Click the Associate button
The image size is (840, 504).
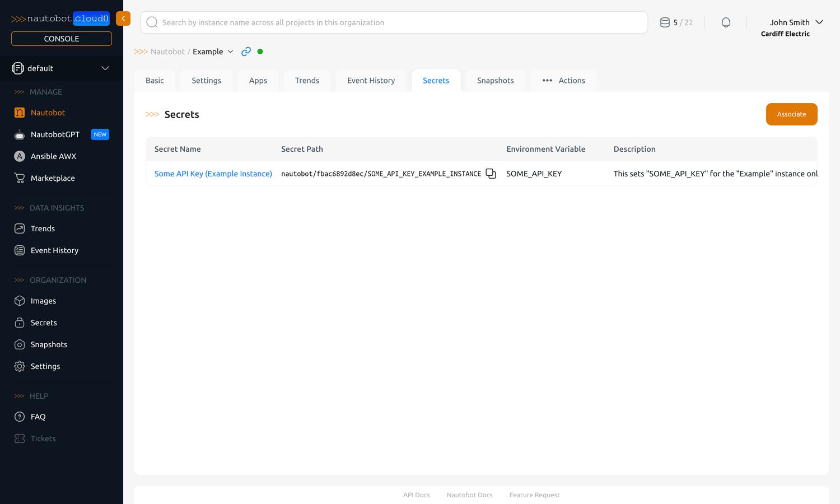tap(791, 114)
